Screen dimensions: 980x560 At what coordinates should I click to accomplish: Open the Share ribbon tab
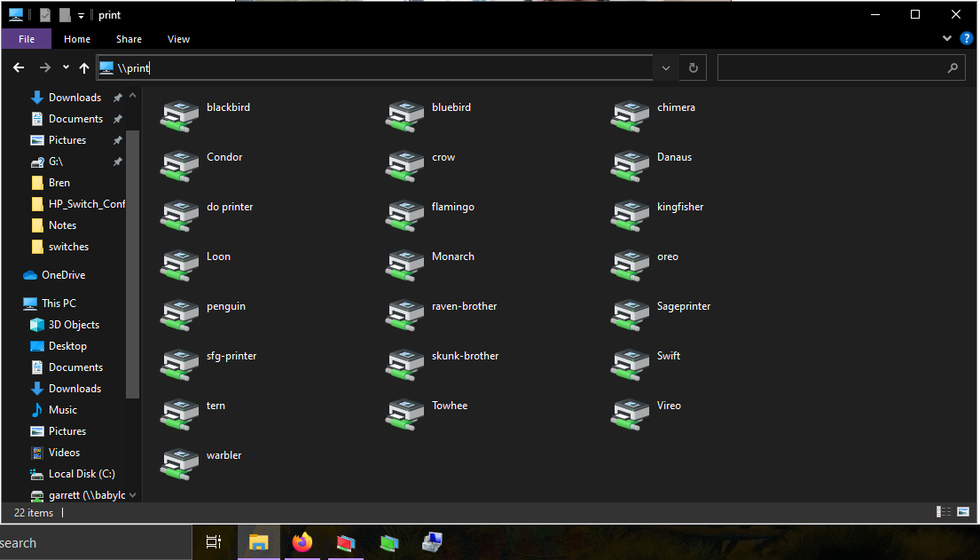click(129, 39)
